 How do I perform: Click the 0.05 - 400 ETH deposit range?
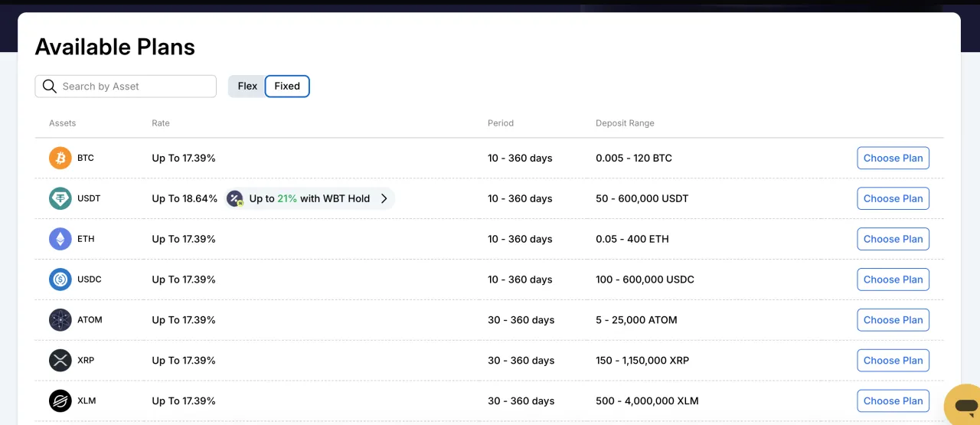click(632, 239)
